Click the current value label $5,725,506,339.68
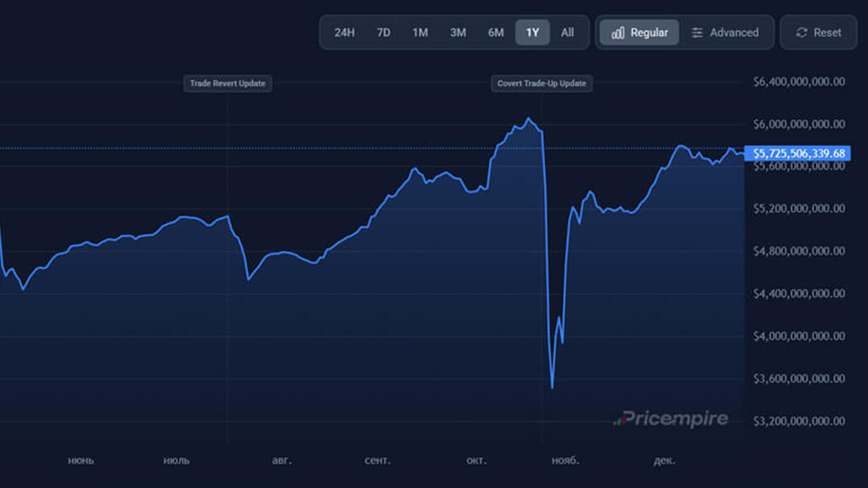Image resolution: width=868 pixels, height=488 pixels. (x=797, y=153)
